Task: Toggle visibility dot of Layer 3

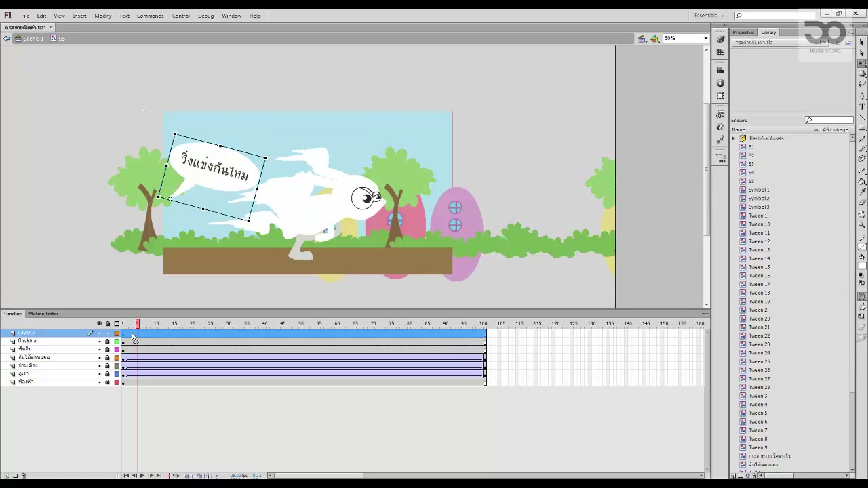Action: 99,333
